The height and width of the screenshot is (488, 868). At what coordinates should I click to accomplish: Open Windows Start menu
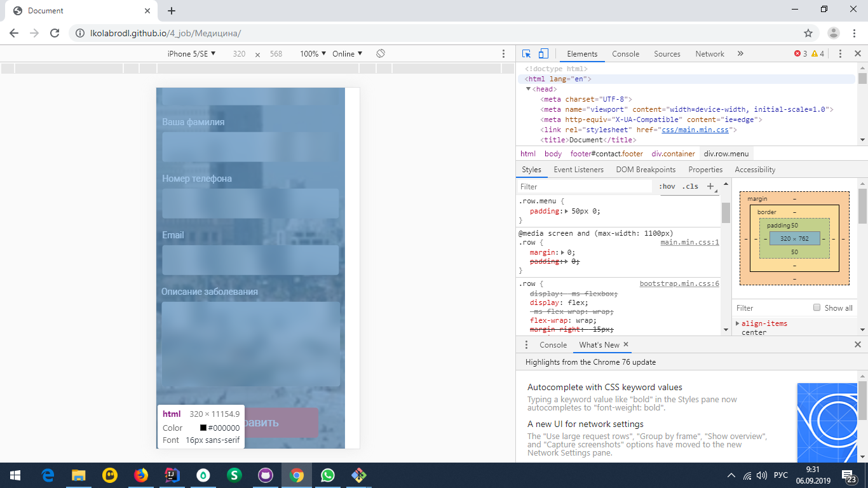[x=15, y=475]
